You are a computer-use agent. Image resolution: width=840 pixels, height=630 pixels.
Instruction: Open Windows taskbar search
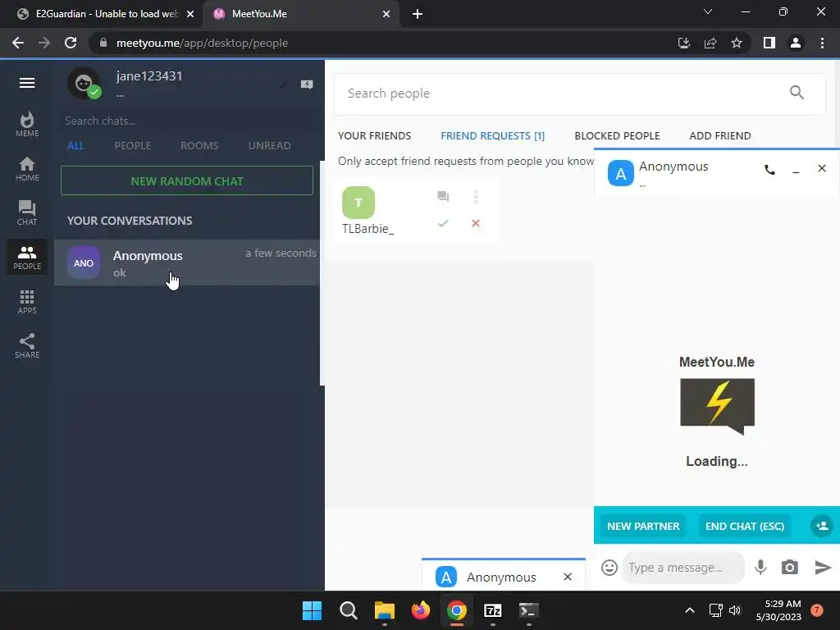pyautogui.click(x=349, y=610)
